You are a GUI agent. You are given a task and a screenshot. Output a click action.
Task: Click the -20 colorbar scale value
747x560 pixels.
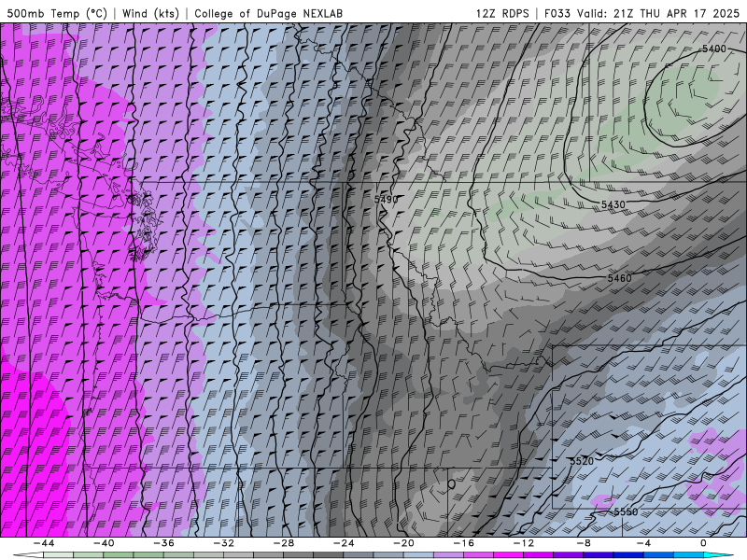(x=404, y=543)
